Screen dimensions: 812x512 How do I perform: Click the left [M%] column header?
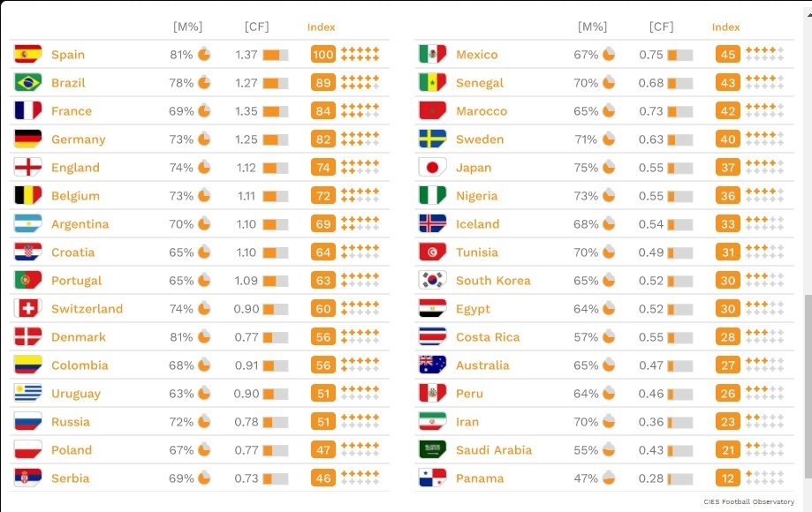coord(187,27)
